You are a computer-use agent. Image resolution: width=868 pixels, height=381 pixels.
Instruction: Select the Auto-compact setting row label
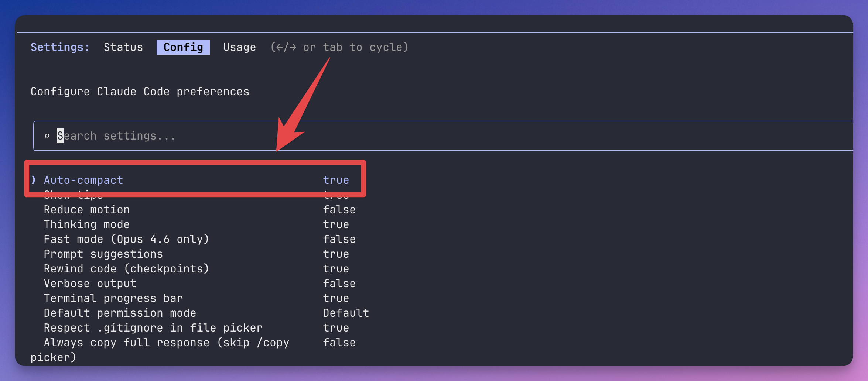coord(83,180)
